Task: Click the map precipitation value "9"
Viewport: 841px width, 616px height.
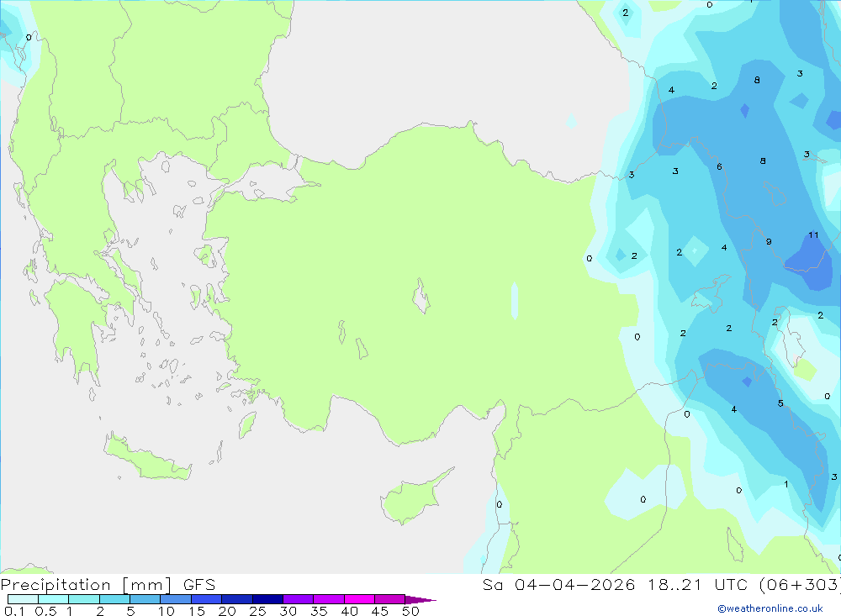Action: coord(769,242)
